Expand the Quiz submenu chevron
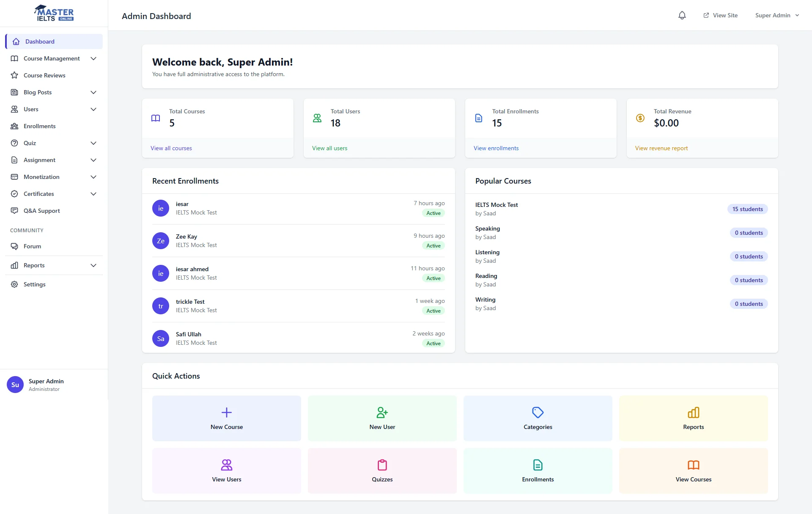 click(93, 143)
